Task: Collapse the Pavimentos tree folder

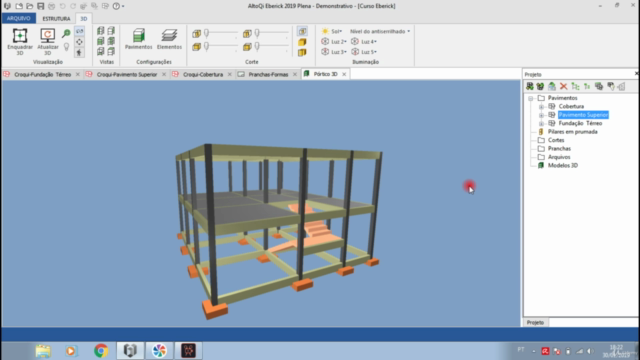Action: 531,98
